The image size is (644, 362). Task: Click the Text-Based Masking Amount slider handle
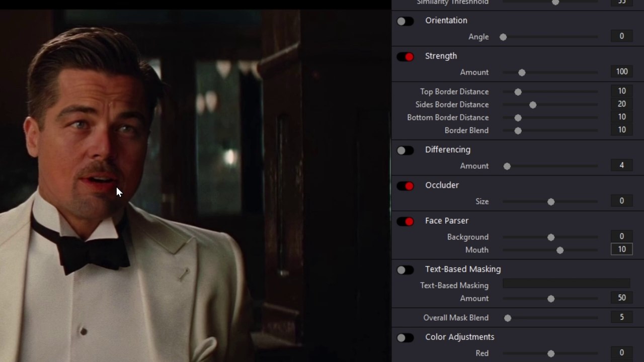click(551, 299)
